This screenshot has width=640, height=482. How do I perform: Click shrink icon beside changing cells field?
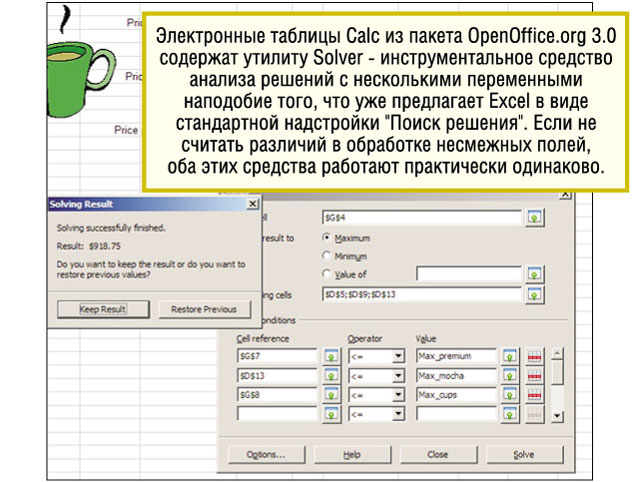[x=534, y=294]
